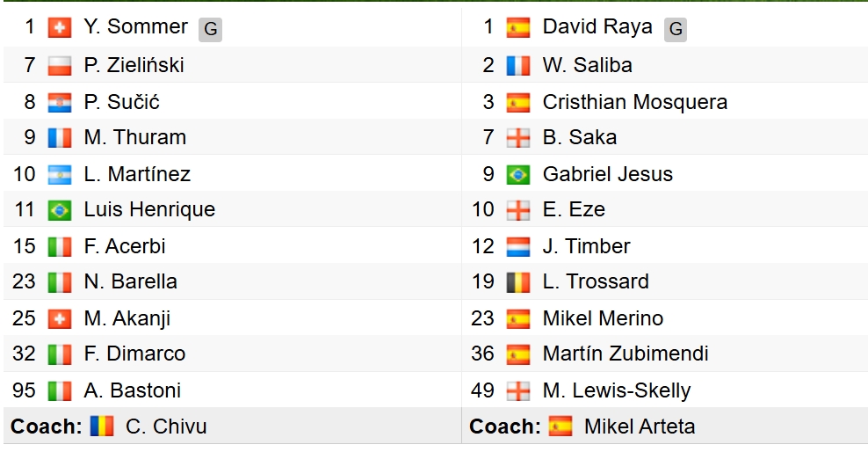This screenshot has width=868, height=452.
Task: Open M. Thuram's player page
Action: pyautogui.click(x=134, y=137)
